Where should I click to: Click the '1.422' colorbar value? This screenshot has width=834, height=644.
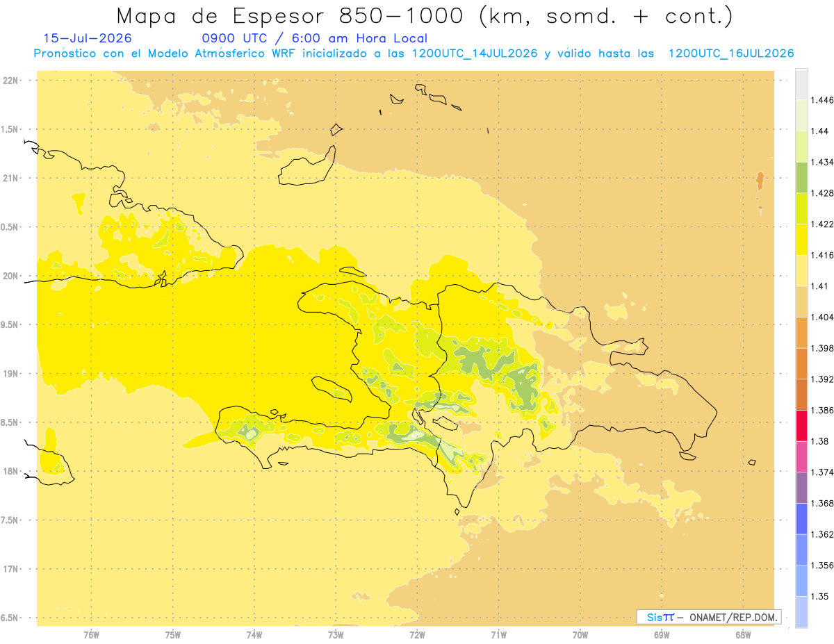click(823, 224)
